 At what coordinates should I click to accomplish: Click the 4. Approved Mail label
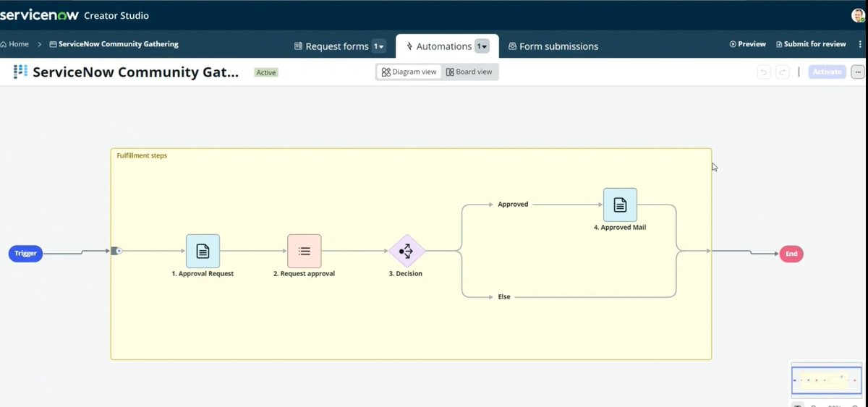click(620, 227)
